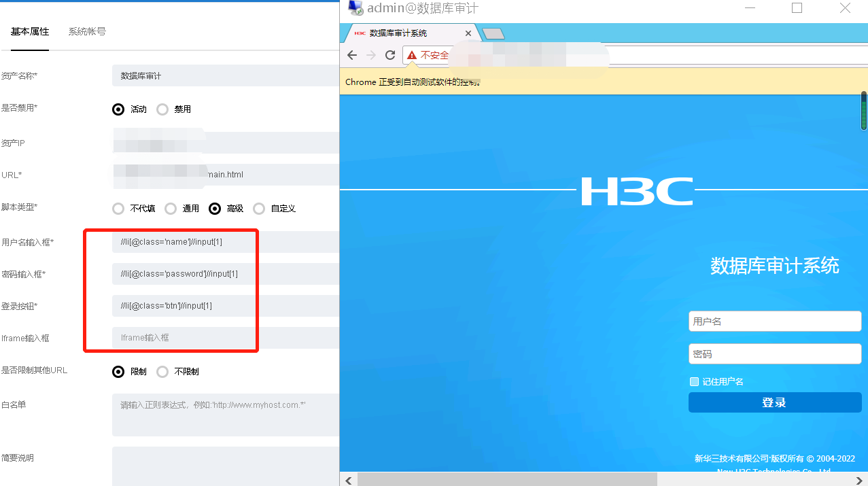Select 限制 for other URLs
868x486 pixels.
pos(119,372)
